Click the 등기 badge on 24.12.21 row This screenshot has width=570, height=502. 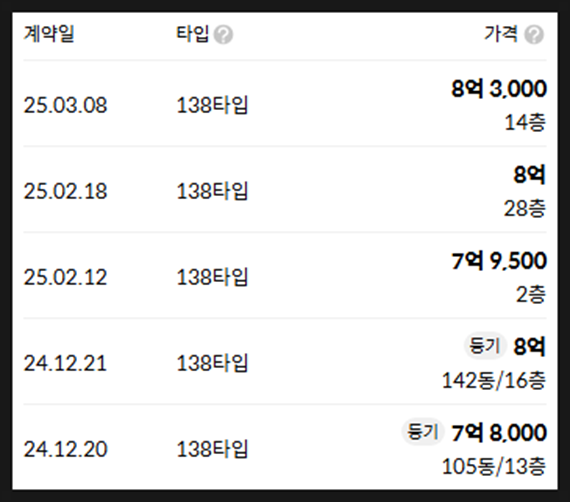pos(485,345)
